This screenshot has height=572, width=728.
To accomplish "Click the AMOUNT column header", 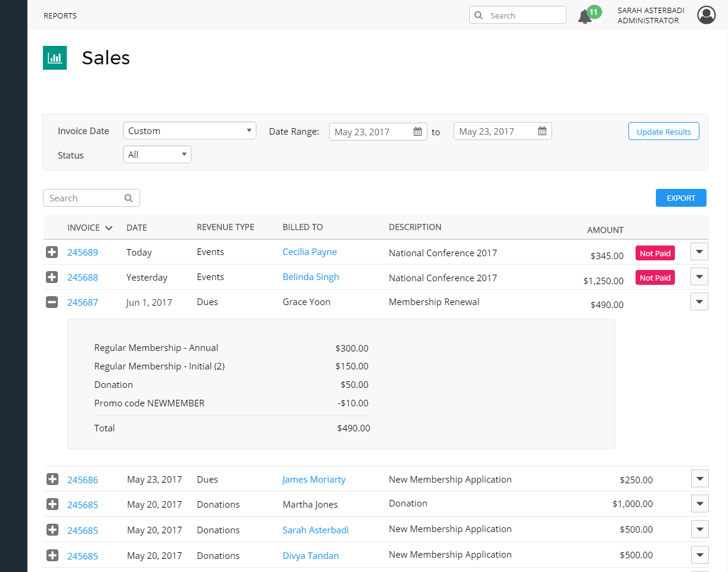I will click(605, 230).
